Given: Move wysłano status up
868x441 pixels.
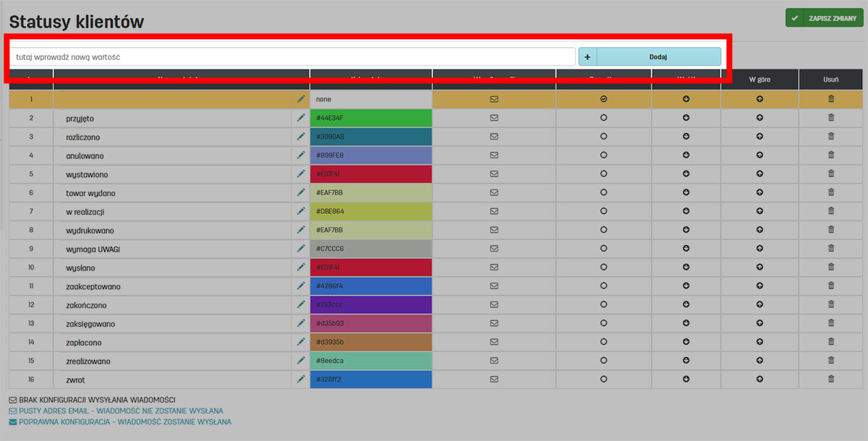Looking at the screenshot, I should point(759,267).
